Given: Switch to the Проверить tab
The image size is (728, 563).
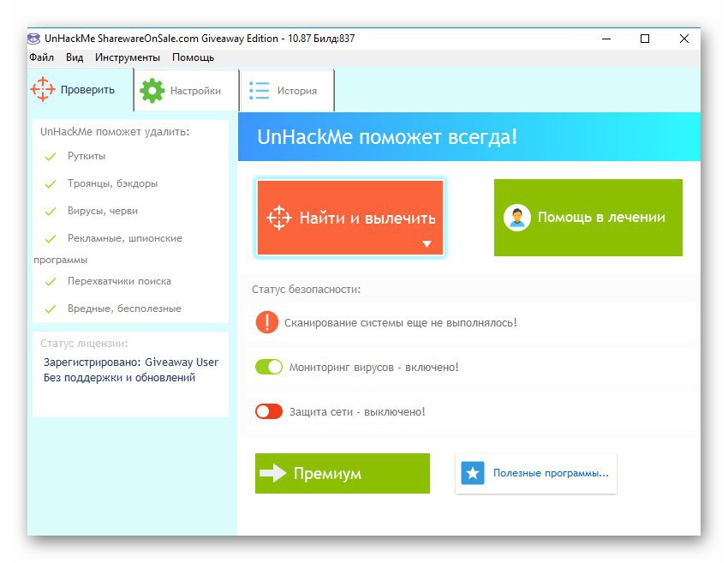Looking at the screenshot, I should coord(81,90).
